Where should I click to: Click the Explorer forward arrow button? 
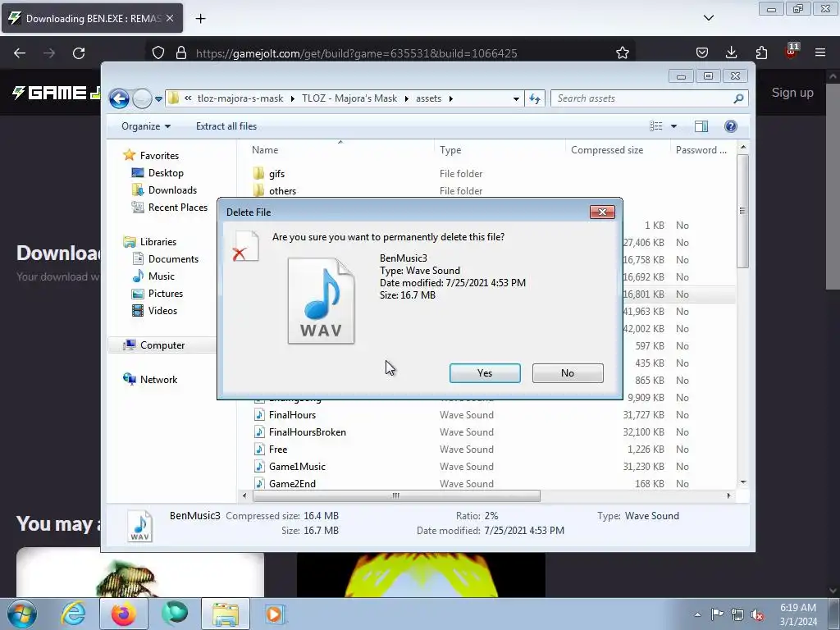(x=142, y=98)
